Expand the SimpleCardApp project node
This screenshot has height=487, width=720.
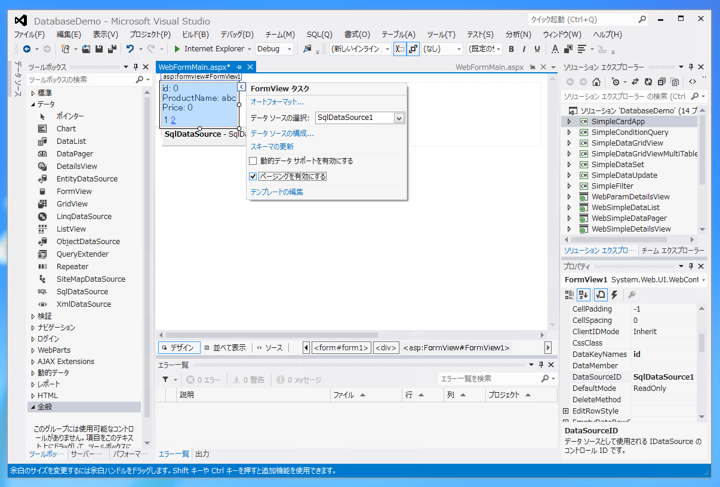pyautogui.click(x=569, y=122)
